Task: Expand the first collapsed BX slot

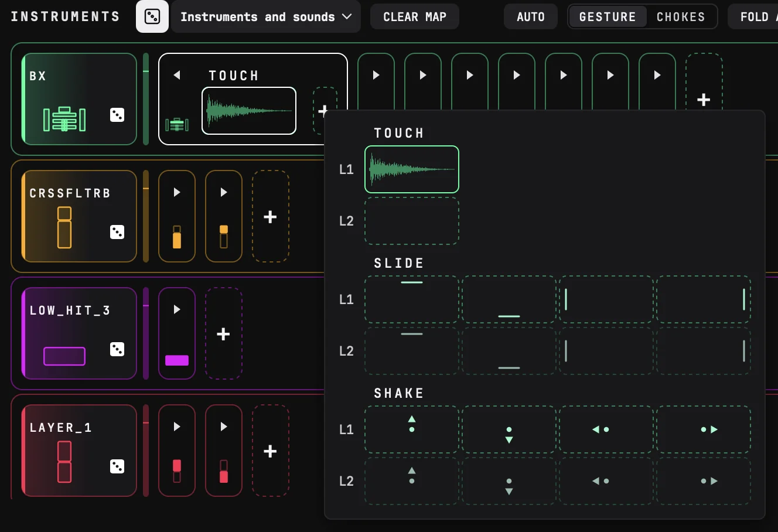Action: [x=376, y=75]
